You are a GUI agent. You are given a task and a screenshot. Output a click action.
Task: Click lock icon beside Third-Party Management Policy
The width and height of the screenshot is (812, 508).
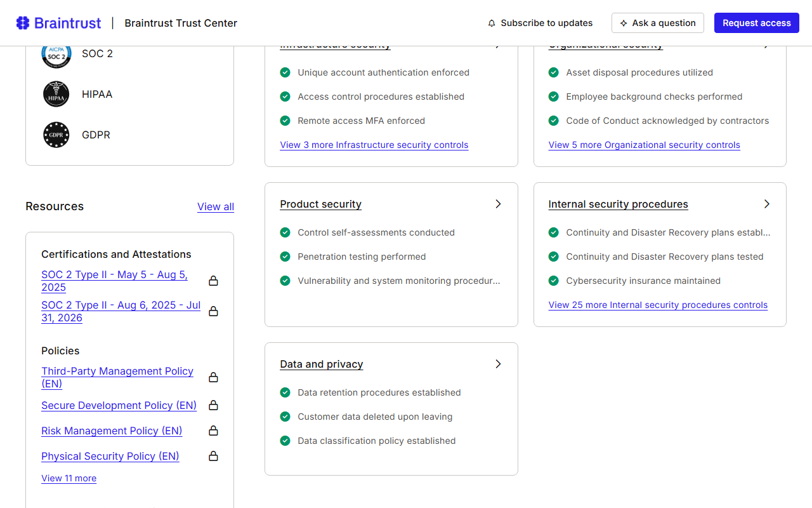click(x=214, y=377)
